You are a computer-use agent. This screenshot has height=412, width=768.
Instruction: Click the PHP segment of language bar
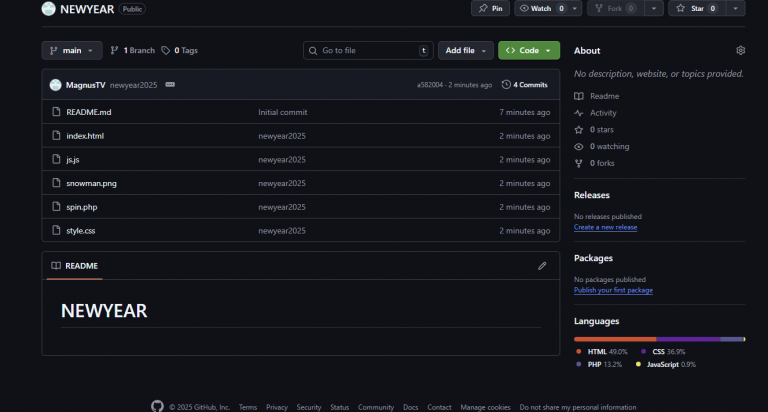(732, 339)
